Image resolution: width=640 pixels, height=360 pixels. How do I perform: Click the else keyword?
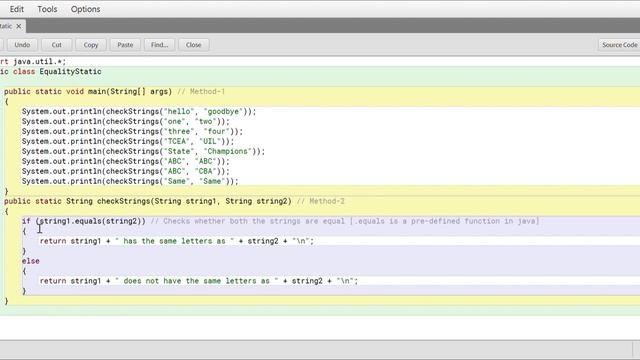[31, 261]
